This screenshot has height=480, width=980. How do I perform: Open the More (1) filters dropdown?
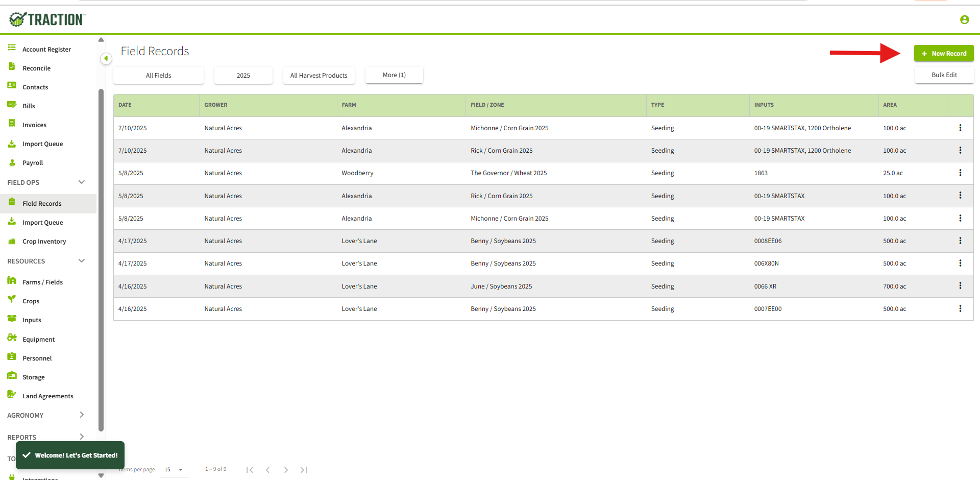tap(394, 75)
